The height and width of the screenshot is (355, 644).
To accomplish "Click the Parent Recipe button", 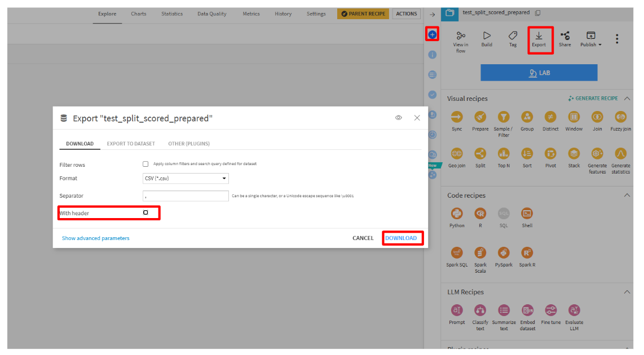I will [x=363, y=14].
